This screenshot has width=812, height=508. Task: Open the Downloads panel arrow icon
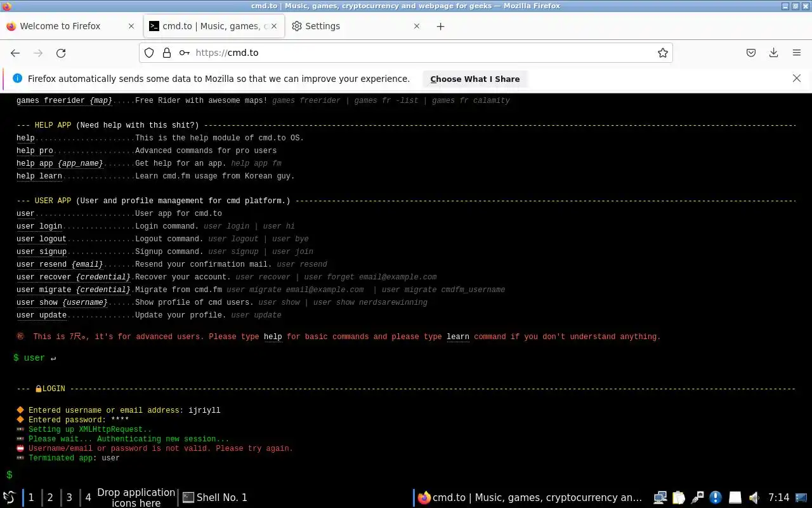[x=774, y=53]
